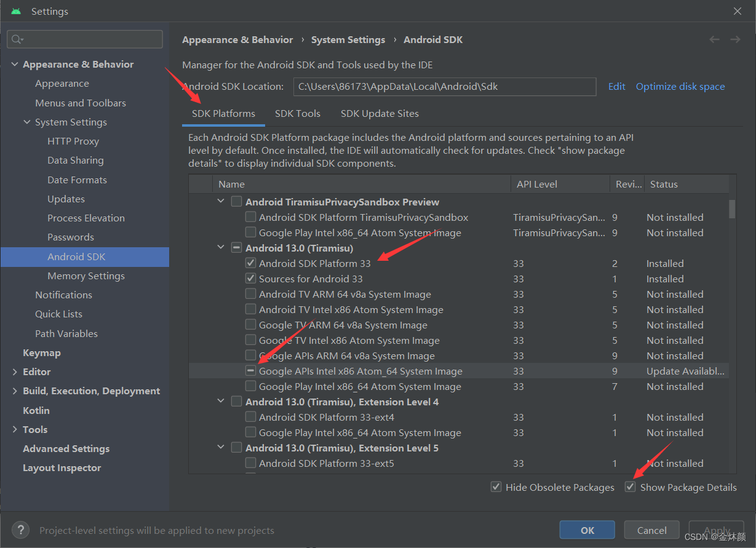The width and height of the screenshot is (756, 548).
Task: Click System Settings in breadcrumb
Action: click(x=348, y=40)
